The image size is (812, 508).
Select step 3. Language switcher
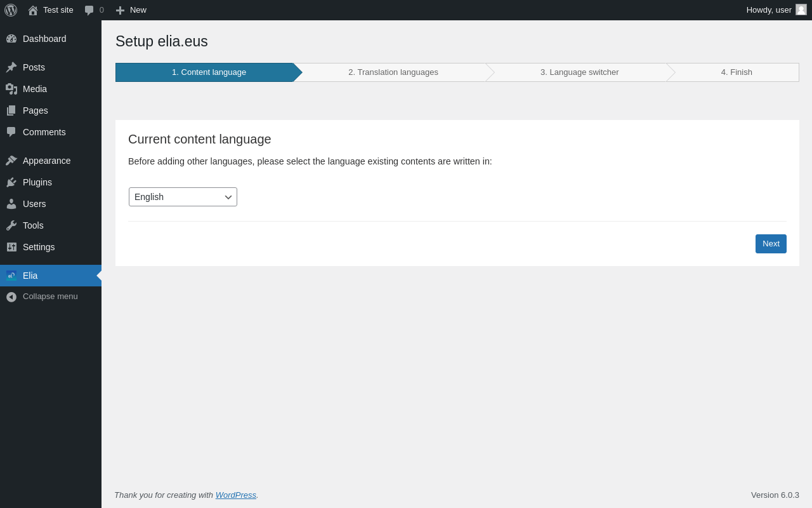(x=580, y=72)
